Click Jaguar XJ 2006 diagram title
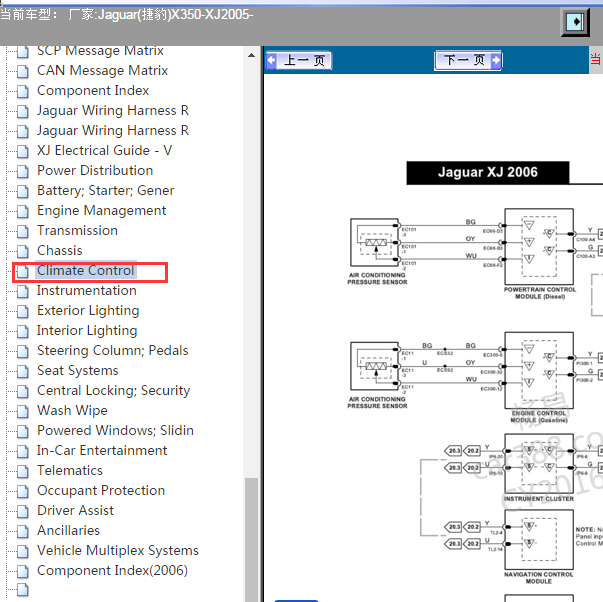This screenshot has height=602, width=603. click(488, 172)
